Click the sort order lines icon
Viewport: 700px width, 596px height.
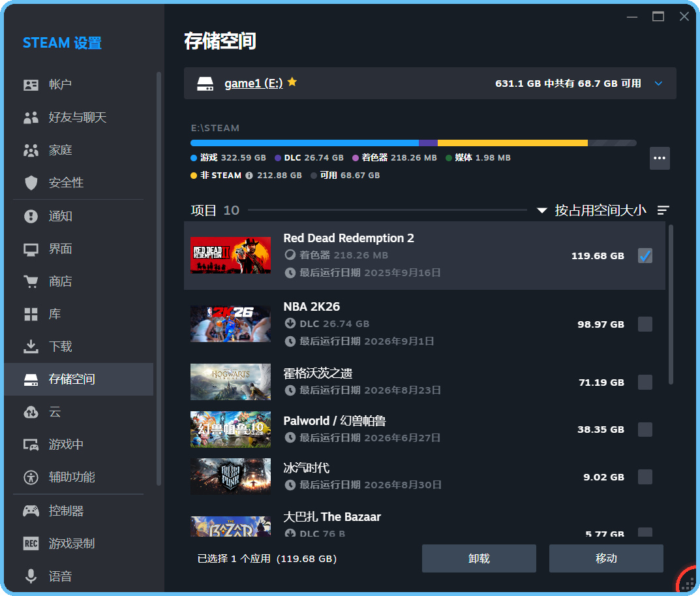point(663,210)
